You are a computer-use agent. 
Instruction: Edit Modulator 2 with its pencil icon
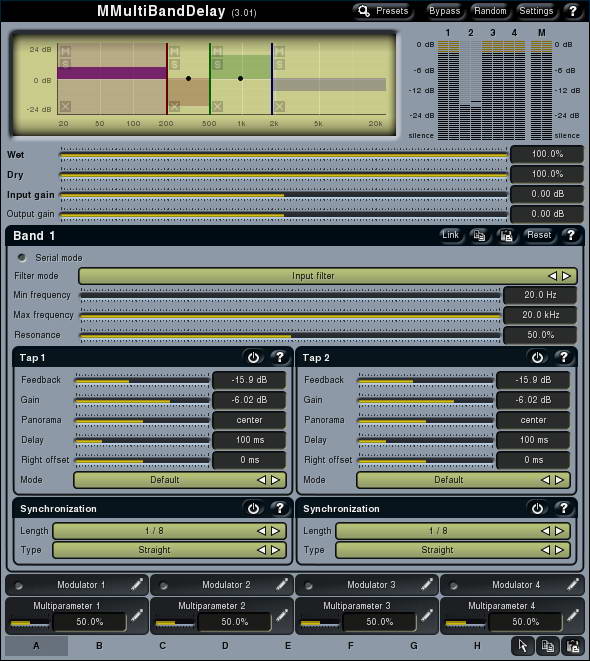282,584
